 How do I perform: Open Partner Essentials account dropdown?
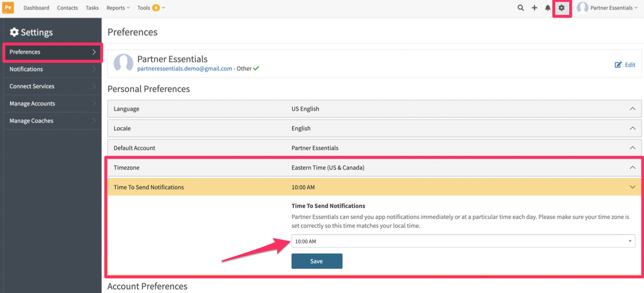pos(607,8)
